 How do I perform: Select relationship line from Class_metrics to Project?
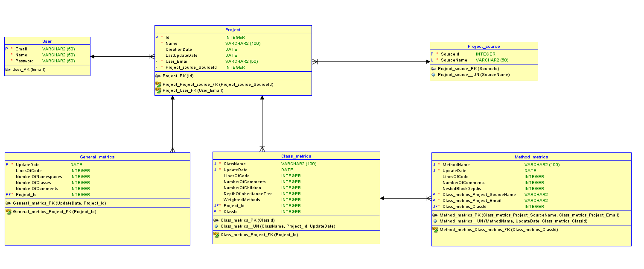[262, 124]
